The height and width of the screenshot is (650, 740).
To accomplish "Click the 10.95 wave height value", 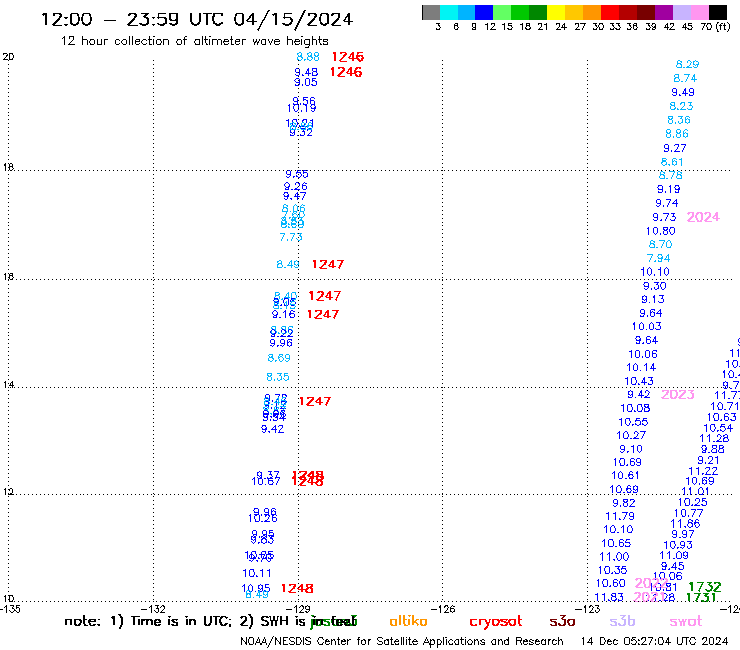I will [256, 589].
